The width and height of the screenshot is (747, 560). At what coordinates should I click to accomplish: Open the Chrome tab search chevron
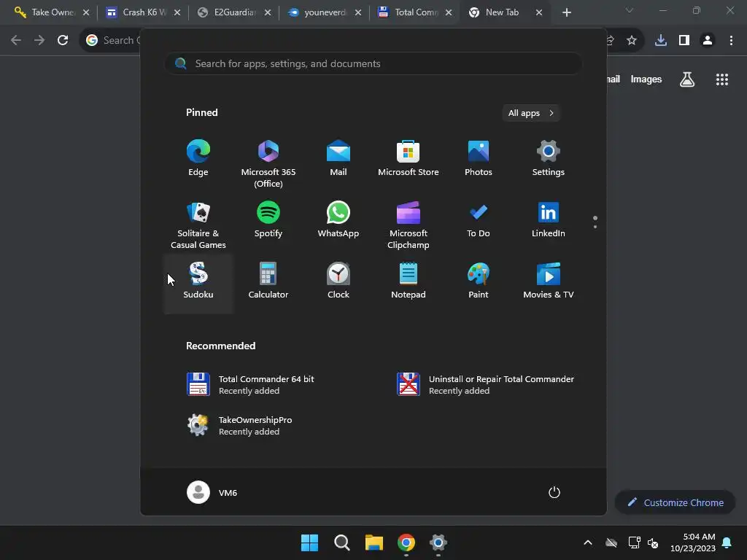click(x=630, y=10)
